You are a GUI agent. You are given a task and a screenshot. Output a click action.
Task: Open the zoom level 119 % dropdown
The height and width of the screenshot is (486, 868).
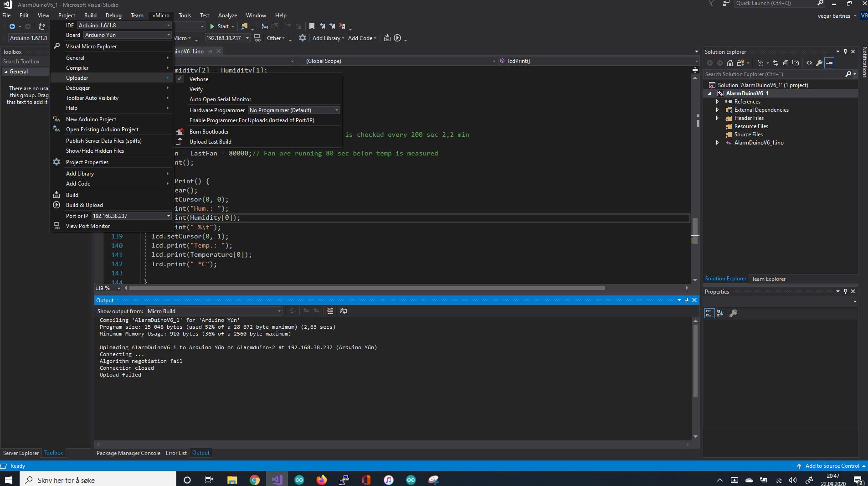(119, 288)
